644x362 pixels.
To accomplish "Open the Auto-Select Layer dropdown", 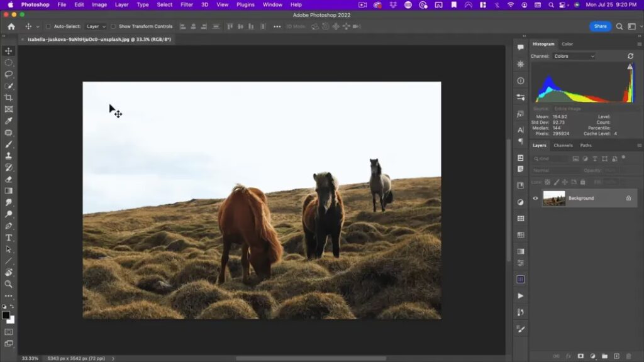I will pos(96,26).
